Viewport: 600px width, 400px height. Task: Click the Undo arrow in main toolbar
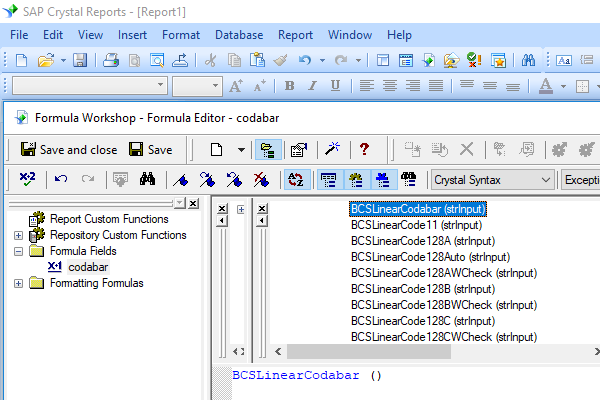[305, 60]
